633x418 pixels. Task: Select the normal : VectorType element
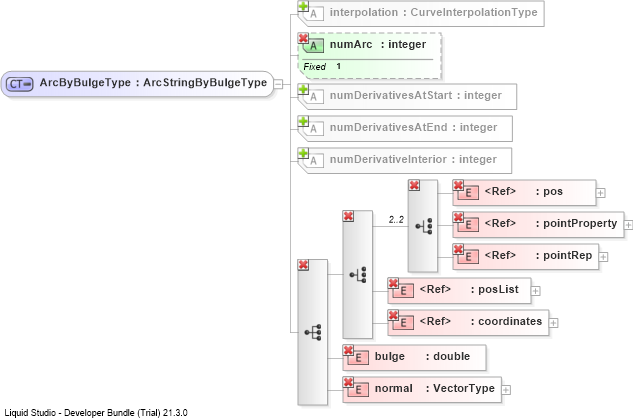(x=422, y=389)
